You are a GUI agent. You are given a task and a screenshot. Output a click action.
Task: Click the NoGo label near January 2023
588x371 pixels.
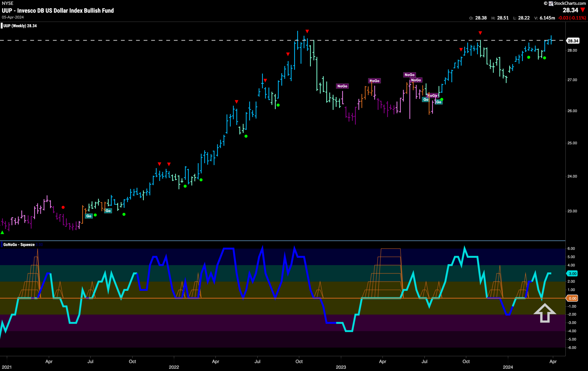pyautogui.click(x=342, y=86)
